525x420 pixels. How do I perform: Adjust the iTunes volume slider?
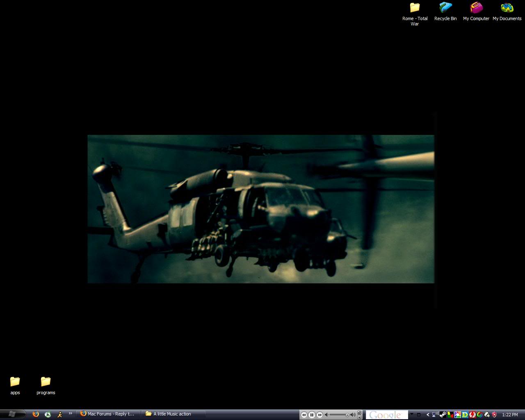coord(340,415)
